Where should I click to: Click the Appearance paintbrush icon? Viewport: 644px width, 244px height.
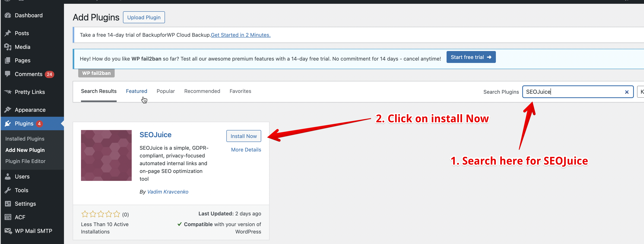coord(8,109)
